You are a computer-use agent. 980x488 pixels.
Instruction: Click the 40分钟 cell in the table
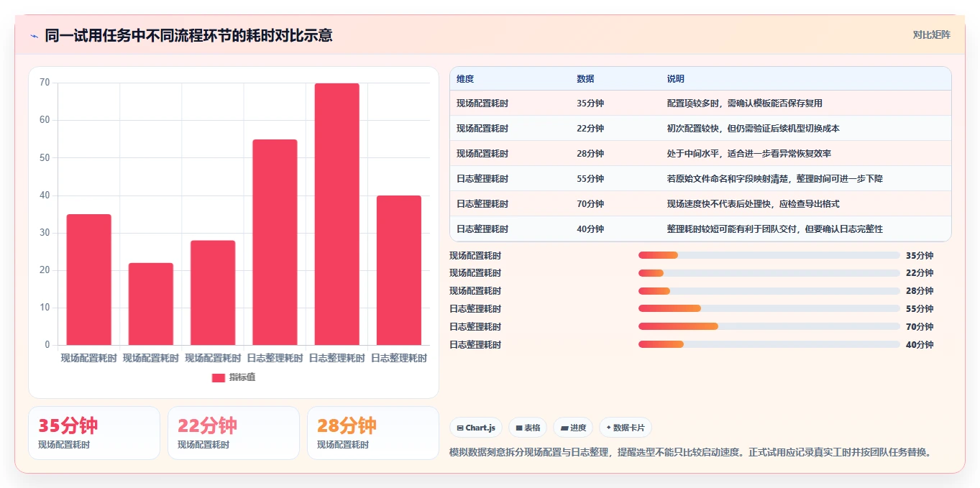coord(590,229)
